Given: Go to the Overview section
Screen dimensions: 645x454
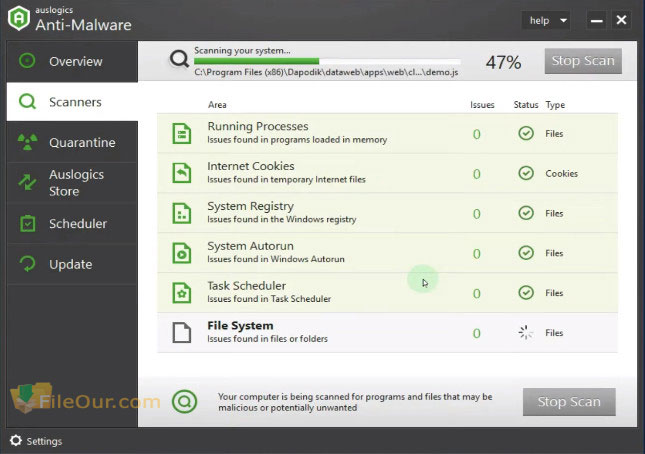Looking at the screenshot, I should (72, 61).
